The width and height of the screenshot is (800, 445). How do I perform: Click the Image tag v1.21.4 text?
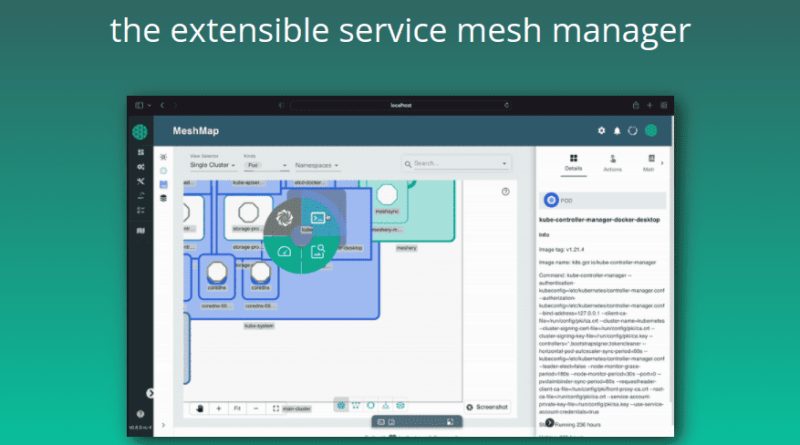(561, 250)
